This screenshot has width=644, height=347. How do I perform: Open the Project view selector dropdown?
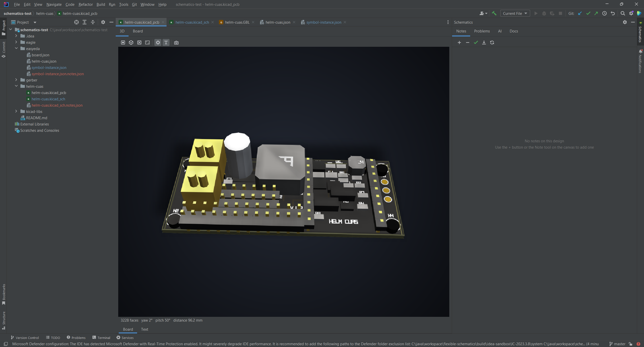pyautogui.click(x=24, y=22)
